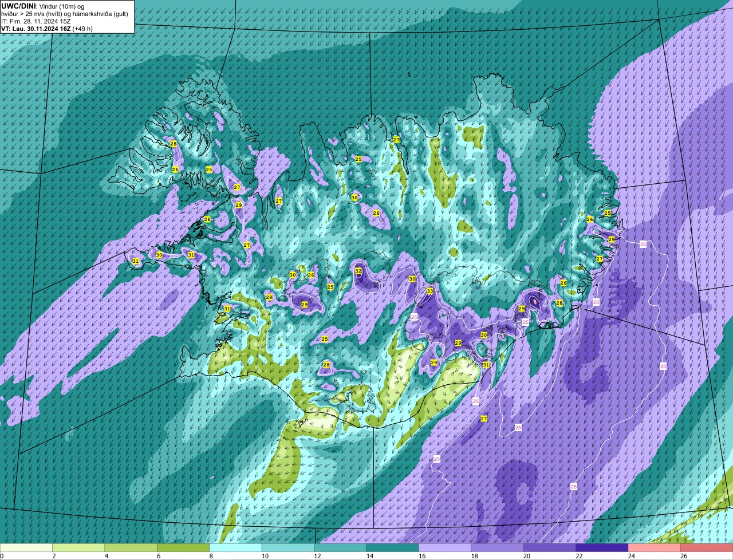Click the 'VT: Lau. 30.11.2024 16Z (+49 h)' line
Image resolution: width=733 pixels, height=560 pixels.
[x=47, y=29]
